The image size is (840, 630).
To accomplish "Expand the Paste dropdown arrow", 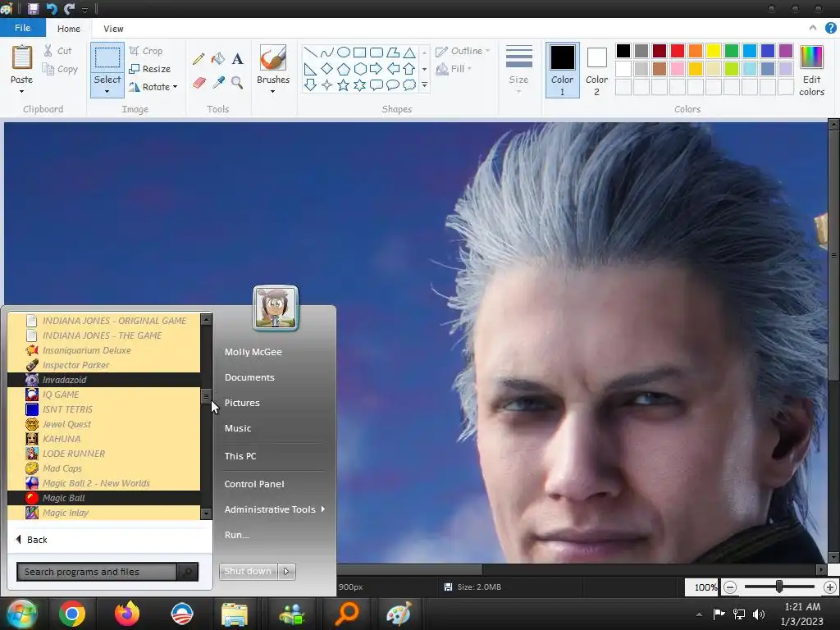I will [21, 92].
